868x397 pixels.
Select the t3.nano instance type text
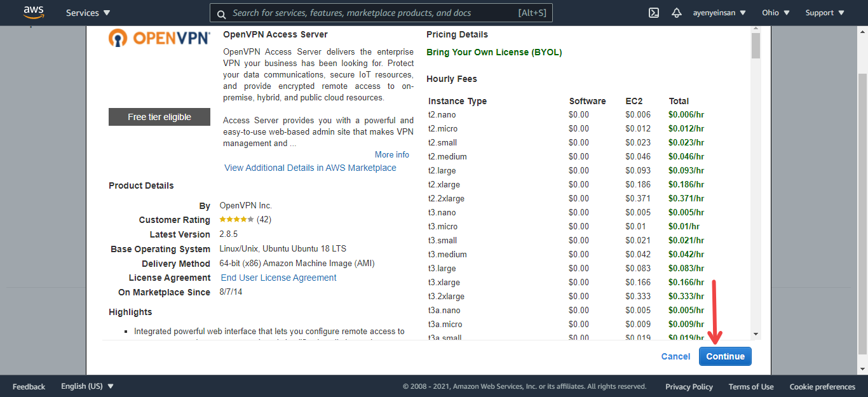coord(442,213)
